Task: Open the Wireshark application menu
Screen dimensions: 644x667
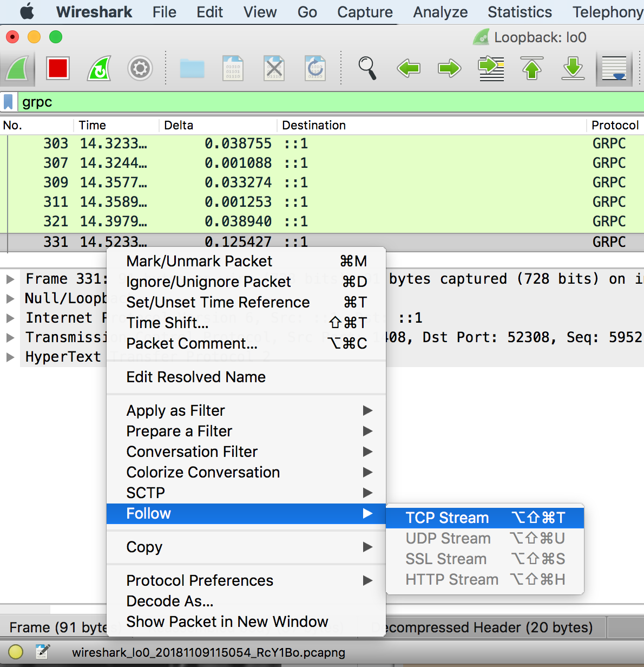Action: click(x=94, y=12)
